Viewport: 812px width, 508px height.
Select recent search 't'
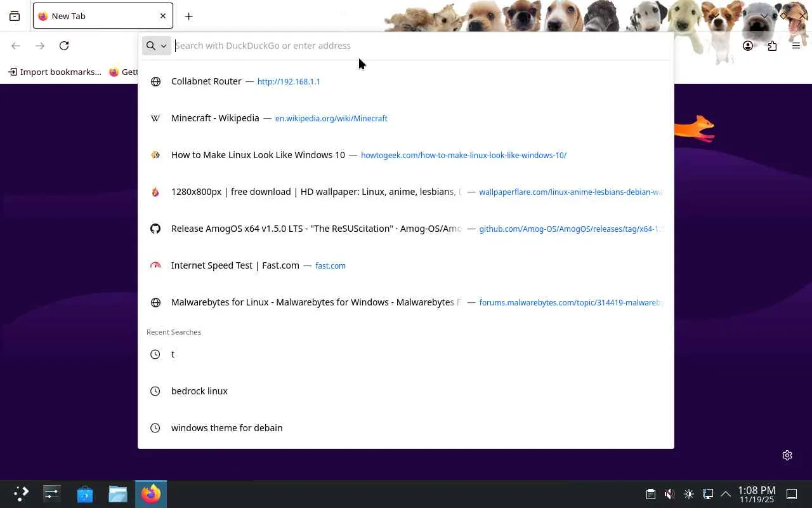coord(406,354)
